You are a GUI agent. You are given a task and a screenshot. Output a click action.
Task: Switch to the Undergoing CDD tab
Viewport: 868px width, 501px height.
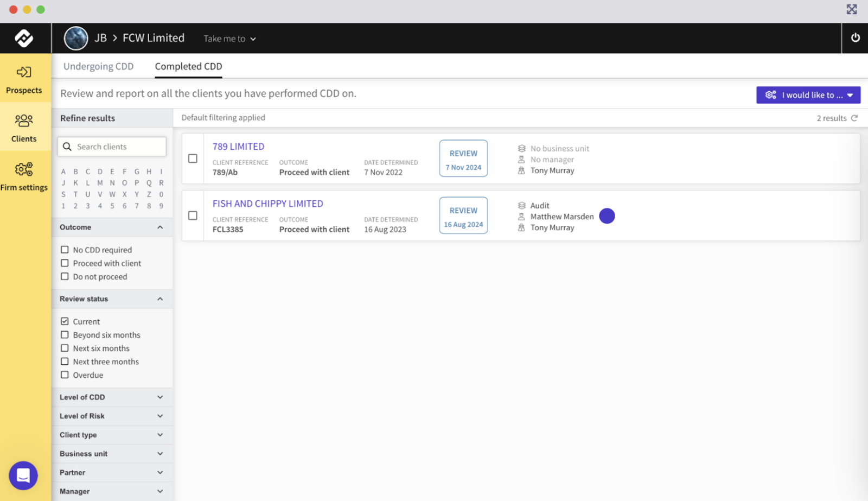coord(98,66)
